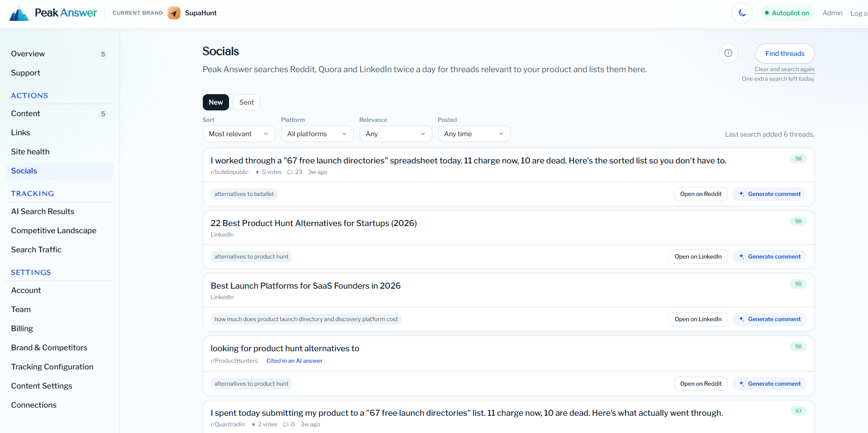Click the alternatives to betalist tag
The width and height of the screenshot is (868, 433).
(244, 194)
